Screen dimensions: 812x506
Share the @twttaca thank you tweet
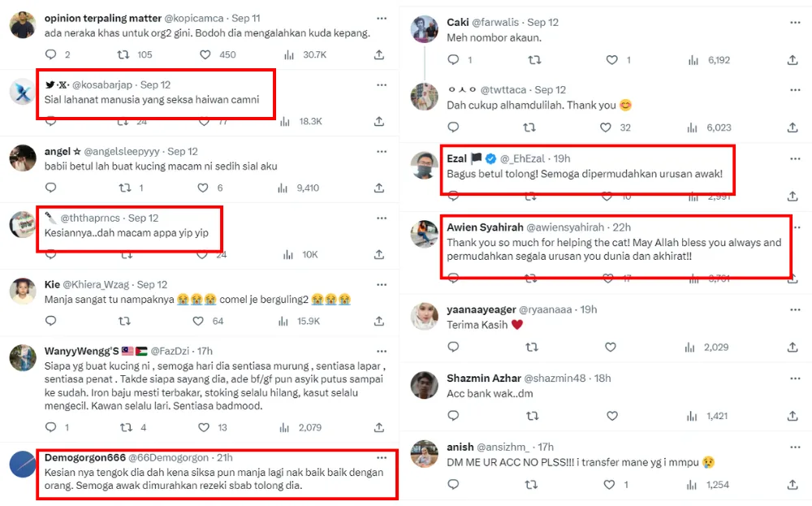(x=793, y=128)
